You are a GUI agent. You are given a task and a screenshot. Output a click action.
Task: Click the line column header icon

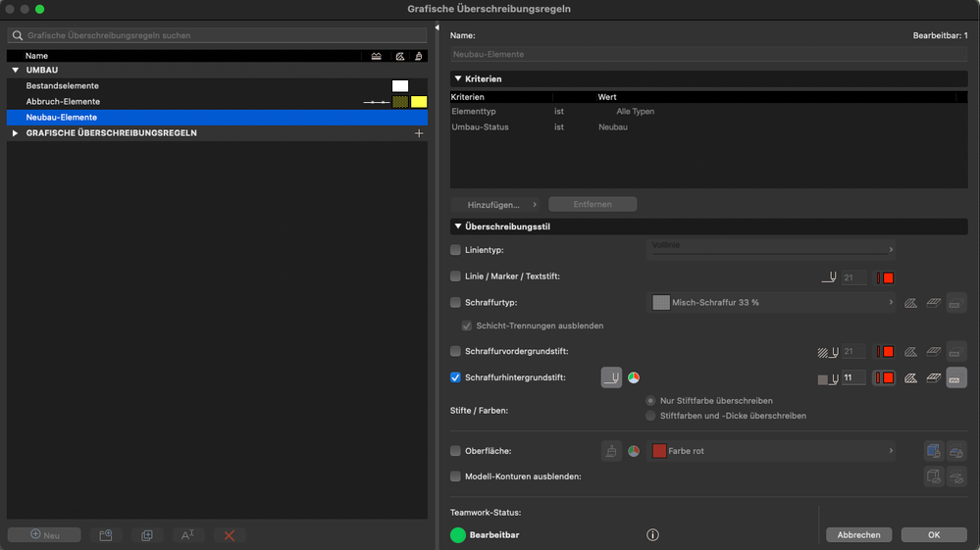click(377, 56)
